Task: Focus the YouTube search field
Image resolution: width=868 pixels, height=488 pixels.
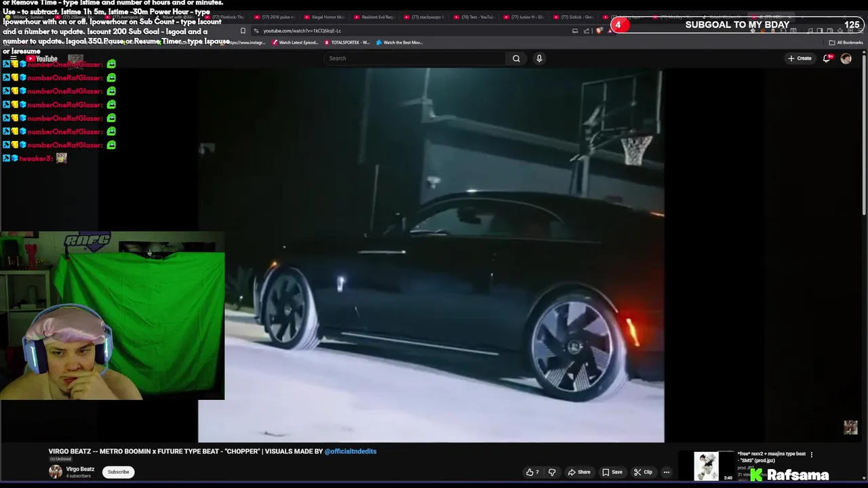Action: pos(415,58)
